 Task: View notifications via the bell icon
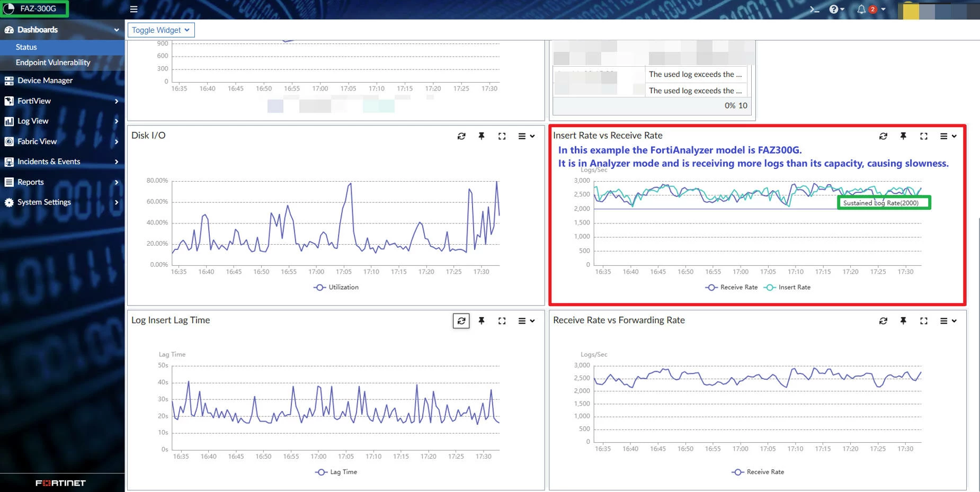click(861, 9)
